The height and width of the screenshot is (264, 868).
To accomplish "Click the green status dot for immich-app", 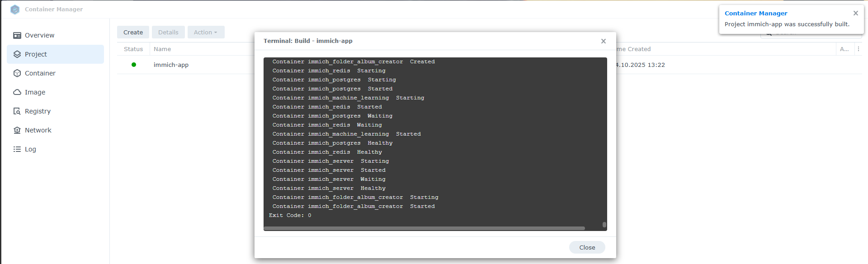I will pos(134,65).
